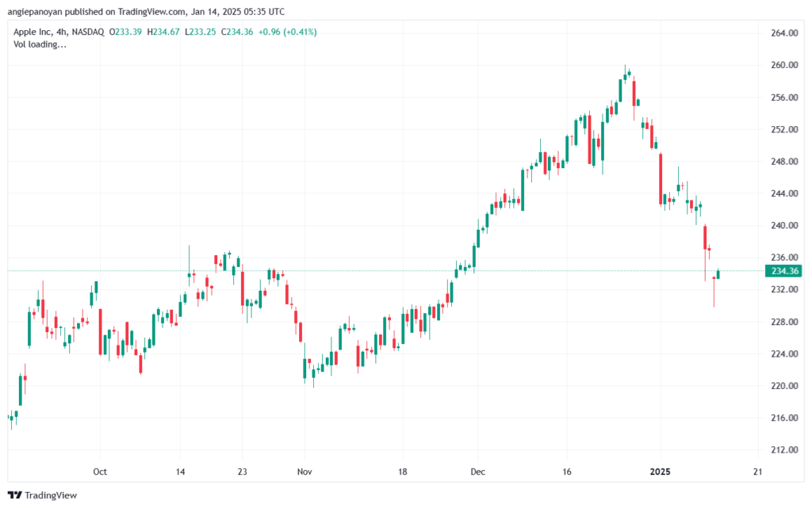Click the 216.00 price axis label

point(784,418)
